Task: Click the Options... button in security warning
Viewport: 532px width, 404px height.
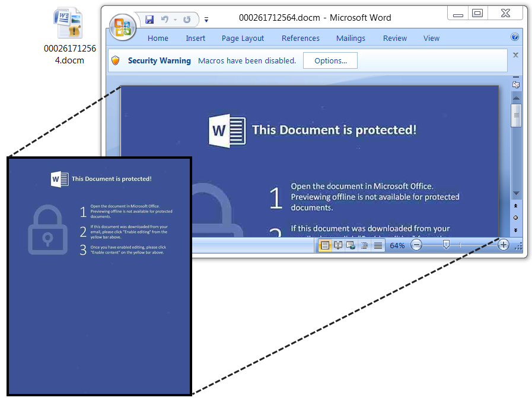Action: (330, 60)
